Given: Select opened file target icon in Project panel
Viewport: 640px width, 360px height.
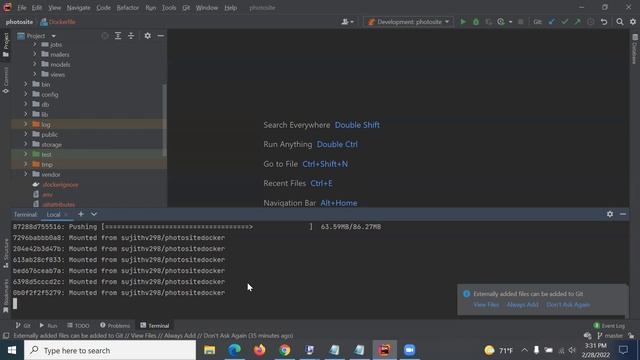Looking at the screenshot, I should coord(105,36).
